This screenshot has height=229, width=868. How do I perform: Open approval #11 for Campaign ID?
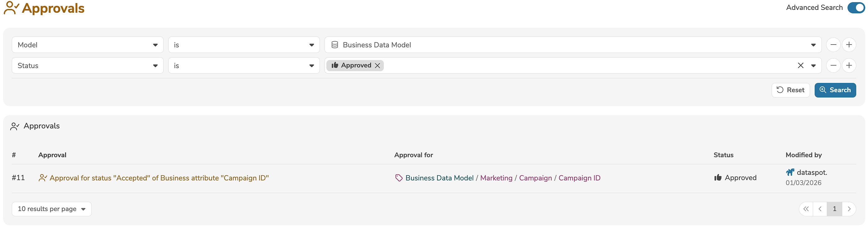(x=159, y=178)
